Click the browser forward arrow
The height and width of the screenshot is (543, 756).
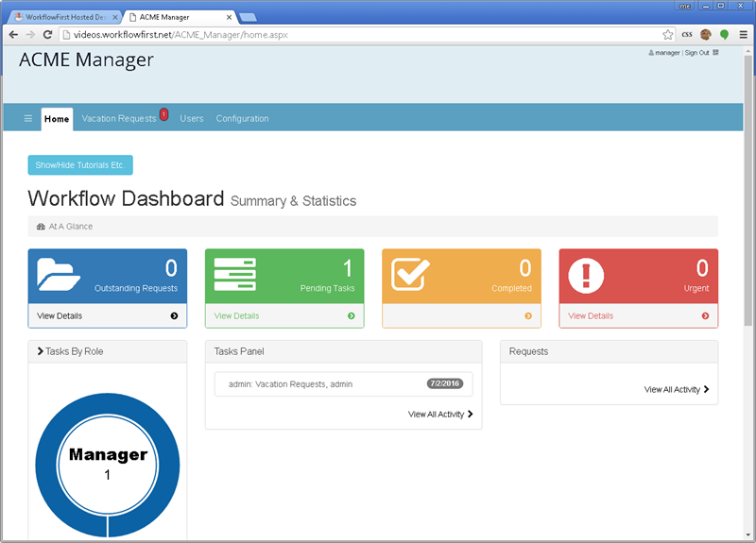tap(30, 35)
